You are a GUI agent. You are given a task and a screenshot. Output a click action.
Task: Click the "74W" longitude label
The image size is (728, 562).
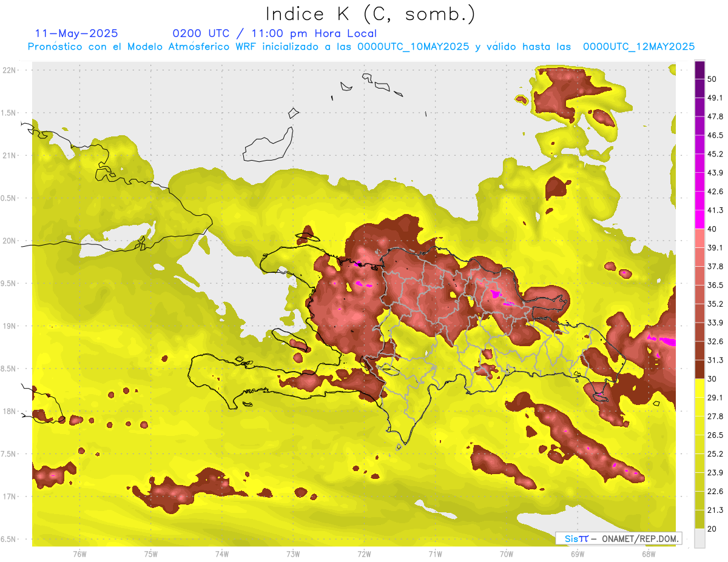[222, 554]
